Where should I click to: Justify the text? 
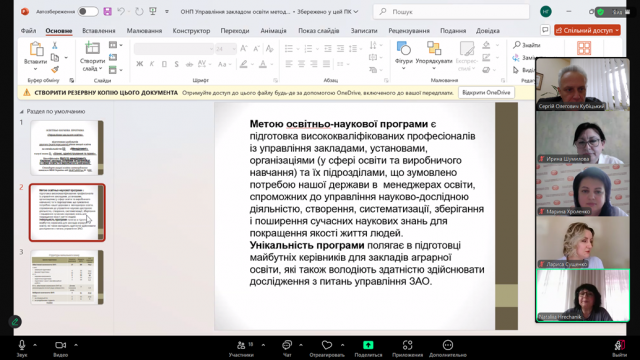point(326,64)
